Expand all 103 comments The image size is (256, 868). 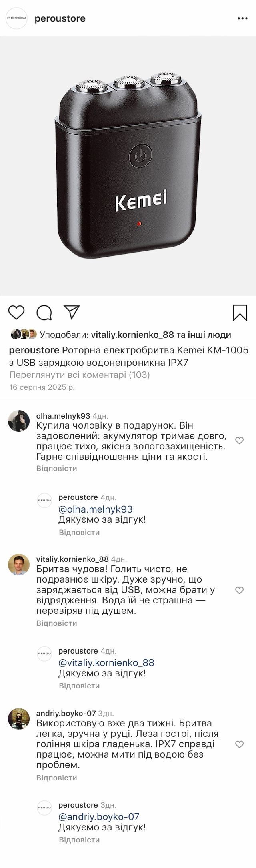[x=79, y=375]
